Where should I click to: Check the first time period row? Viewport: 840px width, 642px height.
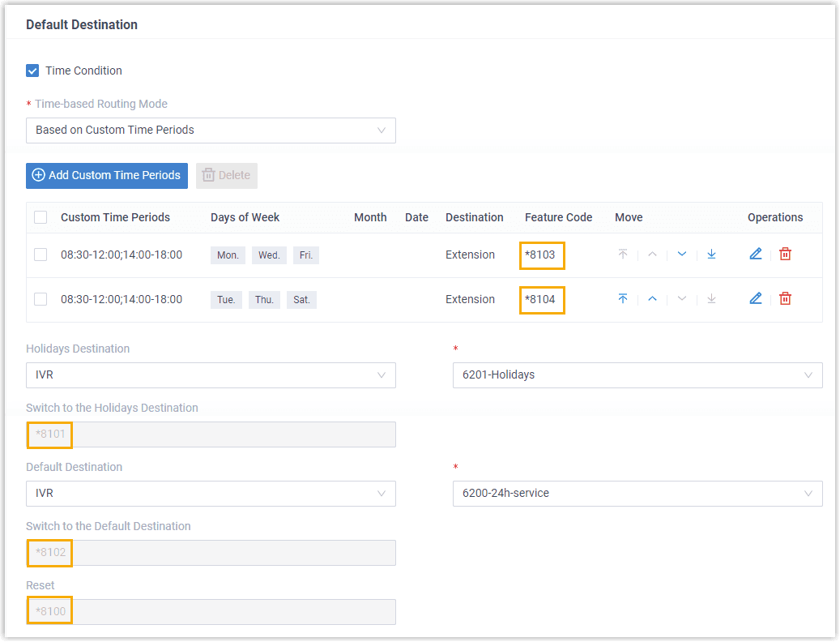point(40,254)
